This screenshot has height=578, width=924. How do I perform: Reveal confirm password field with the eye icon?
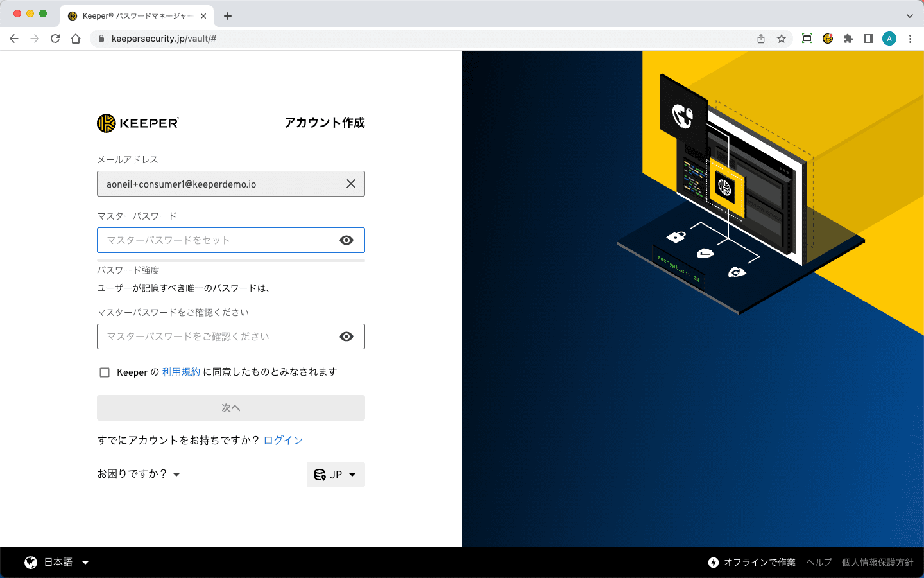point(346,337)
